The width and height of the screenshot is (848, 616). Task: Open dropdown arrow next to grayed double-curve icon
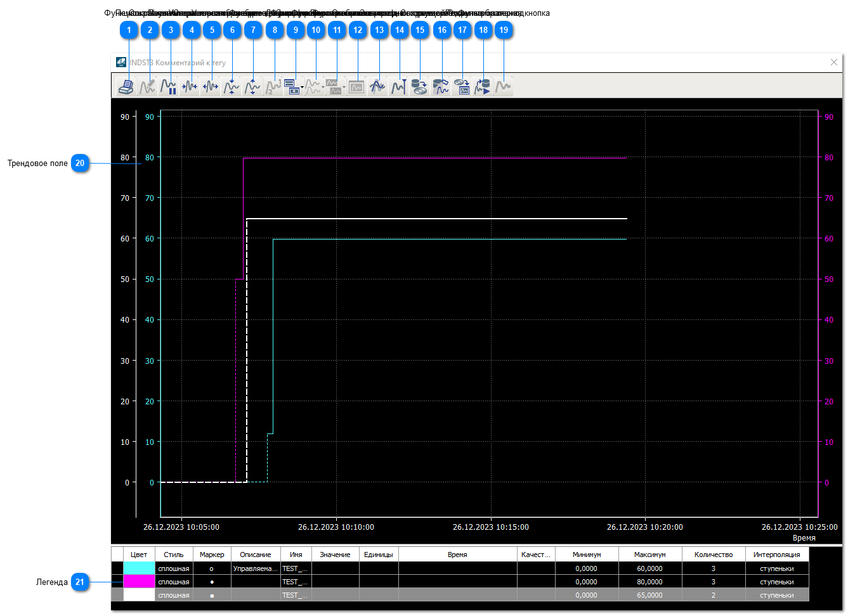click(x=323, y=87)
